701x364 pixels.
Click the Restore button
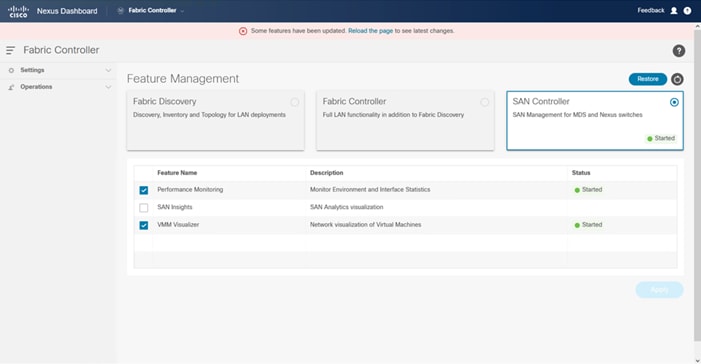648,79
